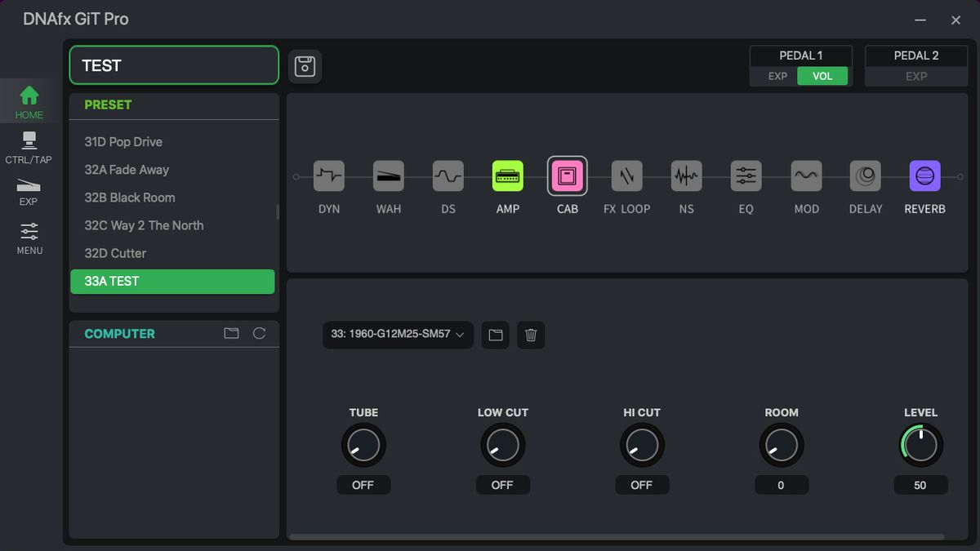Screen dimensions: 980x551
Task: Click the LOW CUT knob
Action: click(x=502, y=446)
